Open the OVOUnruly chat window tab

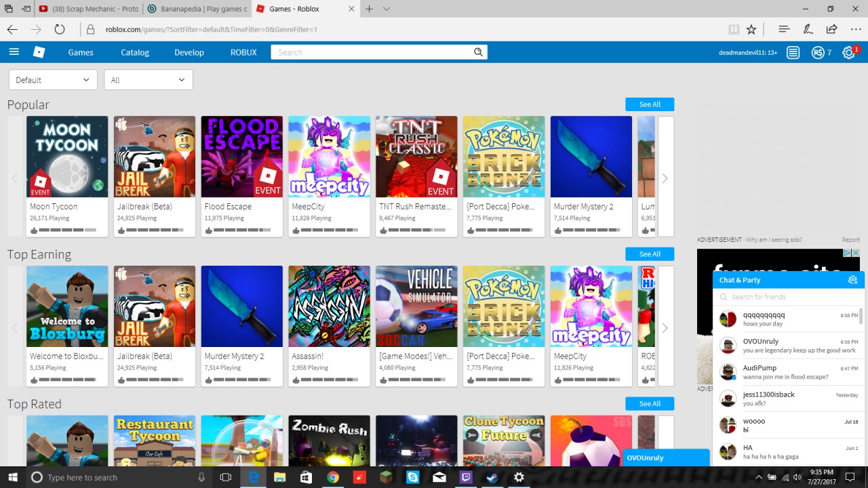pyautogui.click(x=666, y=457)
